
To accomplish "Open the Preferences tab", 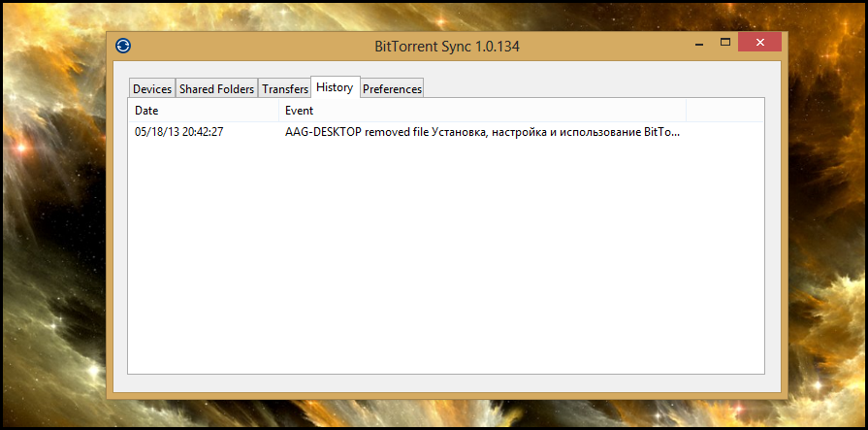I will [393, 88].
